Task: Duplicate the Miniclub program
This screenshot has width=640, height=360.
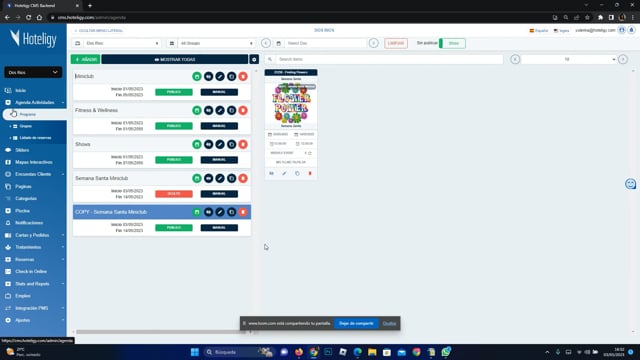Action: 231,76
